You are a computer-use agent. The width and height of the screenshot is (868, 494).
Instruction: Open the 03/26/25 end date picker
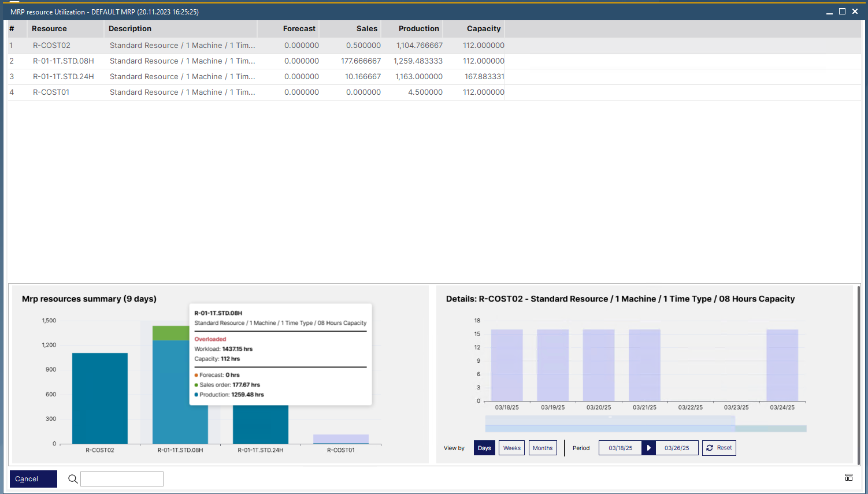click(677, 448)
